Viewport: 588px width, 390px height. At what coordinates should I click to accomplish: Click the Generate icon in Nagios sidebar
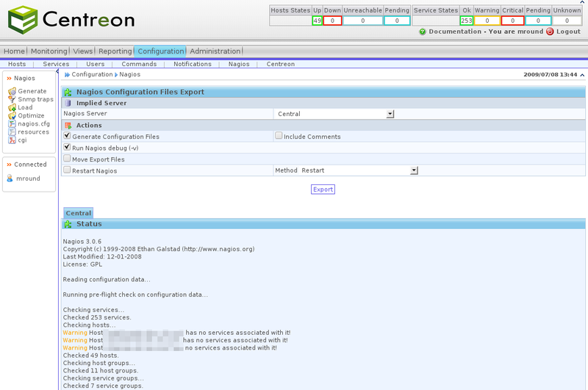[11, 91]
